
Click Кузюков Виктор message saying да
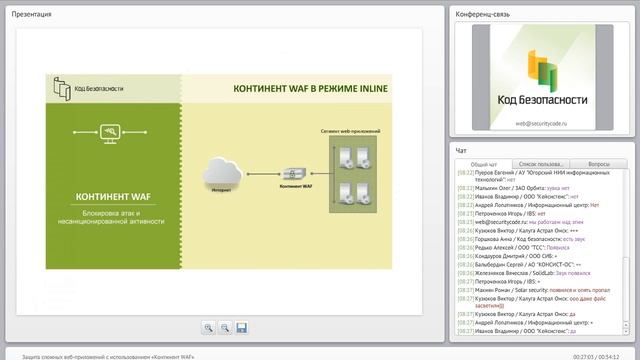[517, 314]
